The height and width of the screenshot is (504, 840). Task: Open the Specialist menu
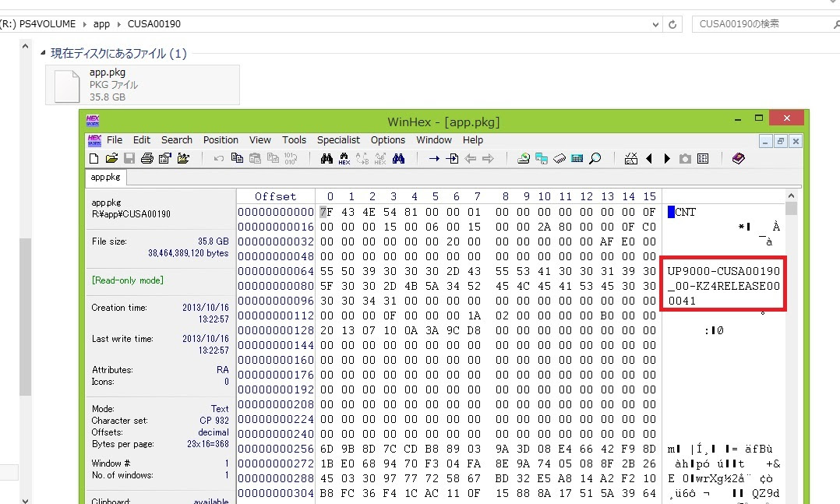(338, 139)
